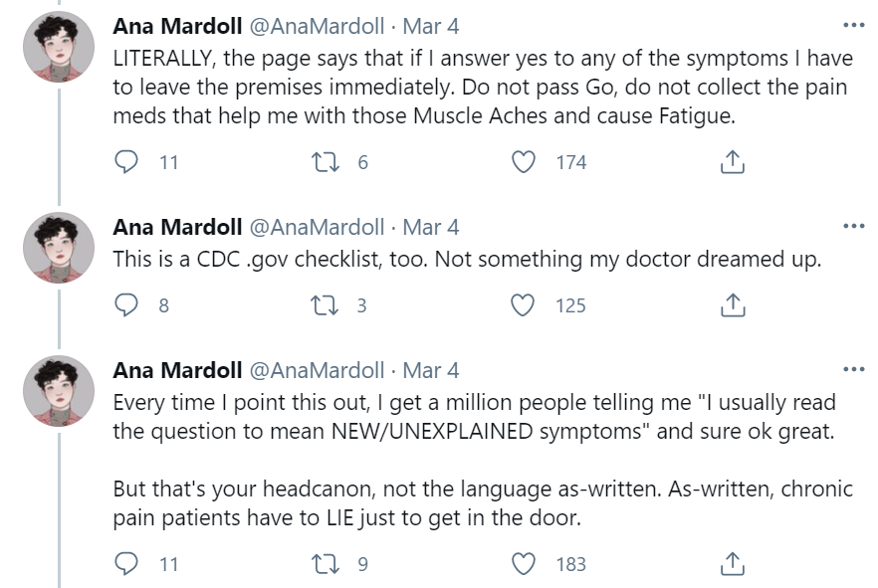Screen dimensions: 878x588
Task: Like the CDC .gov checklist tweet
Action: pos(523,305)
